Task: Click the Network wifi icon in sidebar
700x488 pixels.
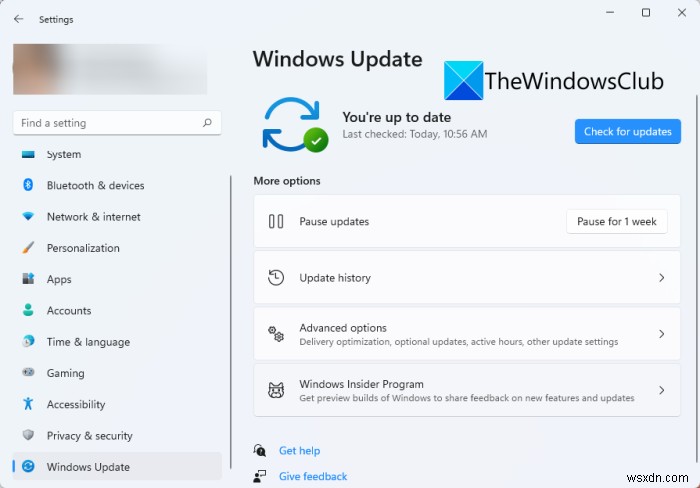Action: coord(28,217)
